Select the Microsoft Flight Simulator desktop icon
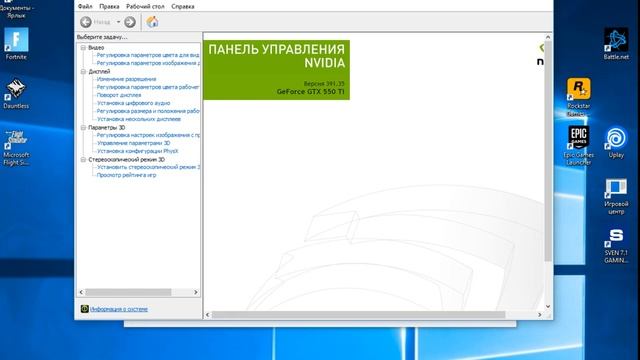 coord(16,147)
